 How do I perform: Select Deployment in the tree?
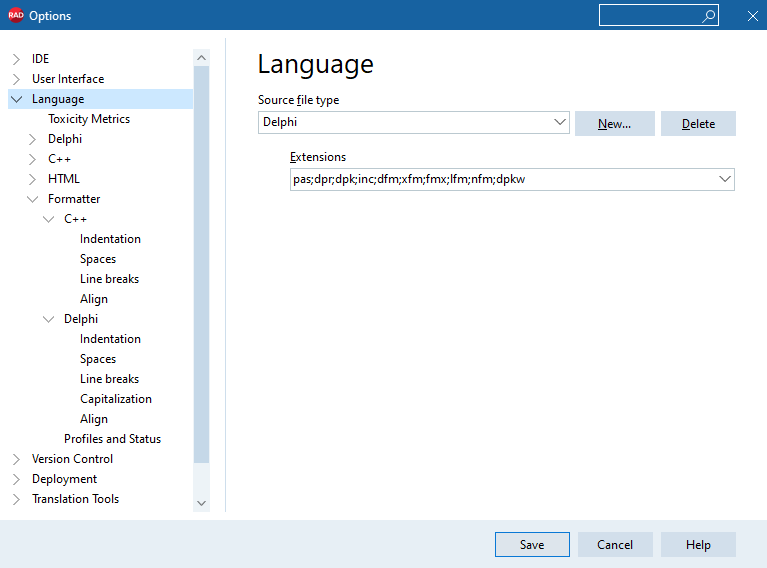click(65, 479)
